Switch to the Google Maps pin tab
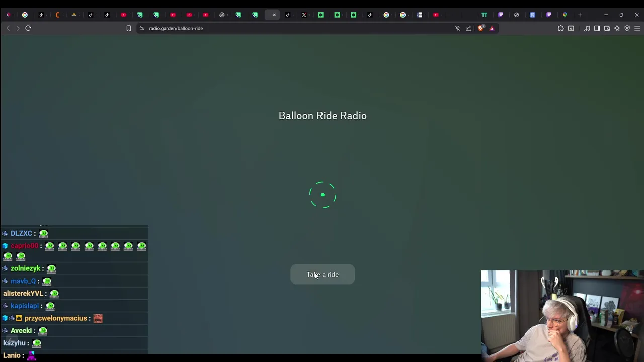This screenshot has width=644, height=362. (x=565, y=15)
